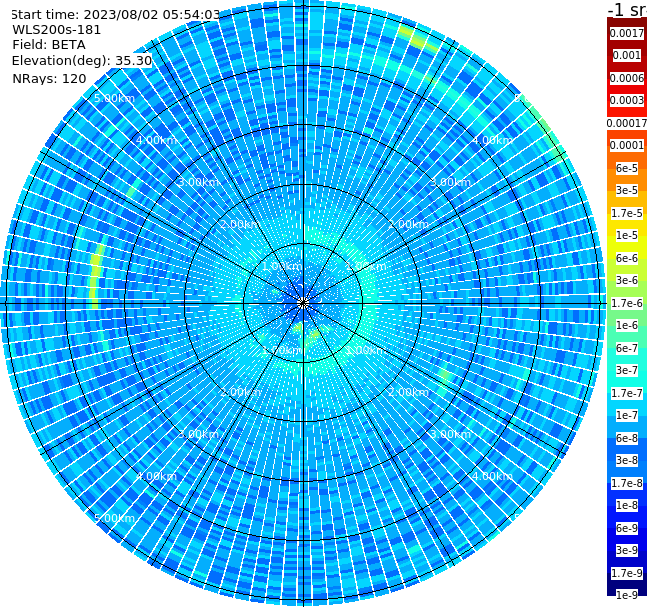
Task: Click the 1.7e-6 colorbar tick label
Action: tap(627, 303)
